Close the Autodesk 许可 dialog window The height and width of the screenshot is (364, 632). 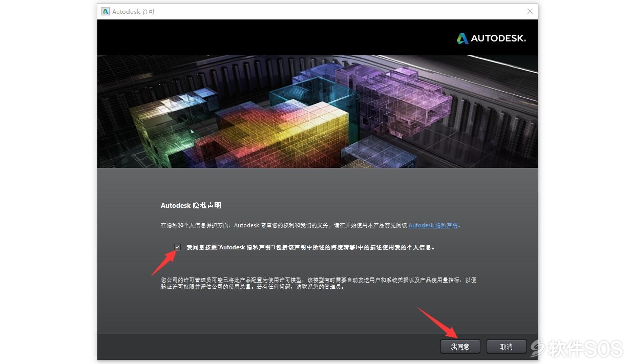[x=530, y=11]
